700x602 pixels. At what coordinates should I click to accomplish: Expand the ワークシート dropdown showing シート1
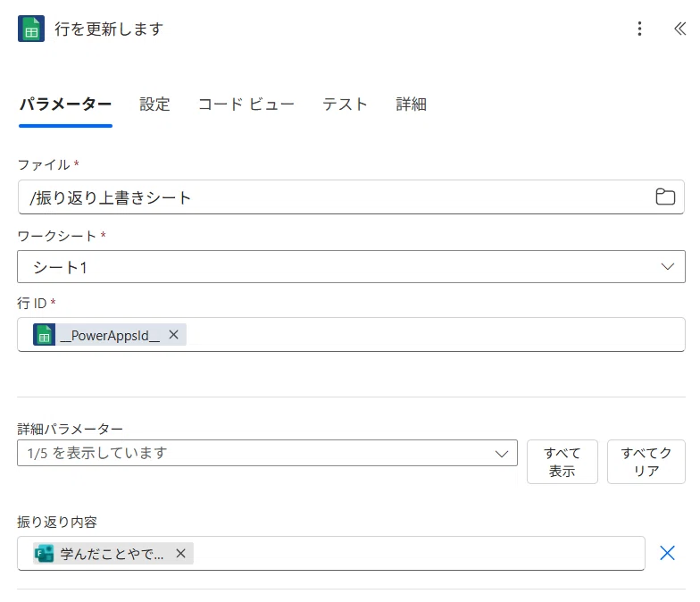[x=352, y=266]
